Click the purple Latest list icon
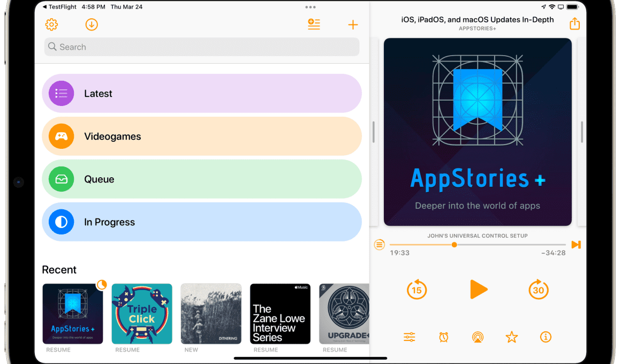621x364 pixels. click(62, 94)
